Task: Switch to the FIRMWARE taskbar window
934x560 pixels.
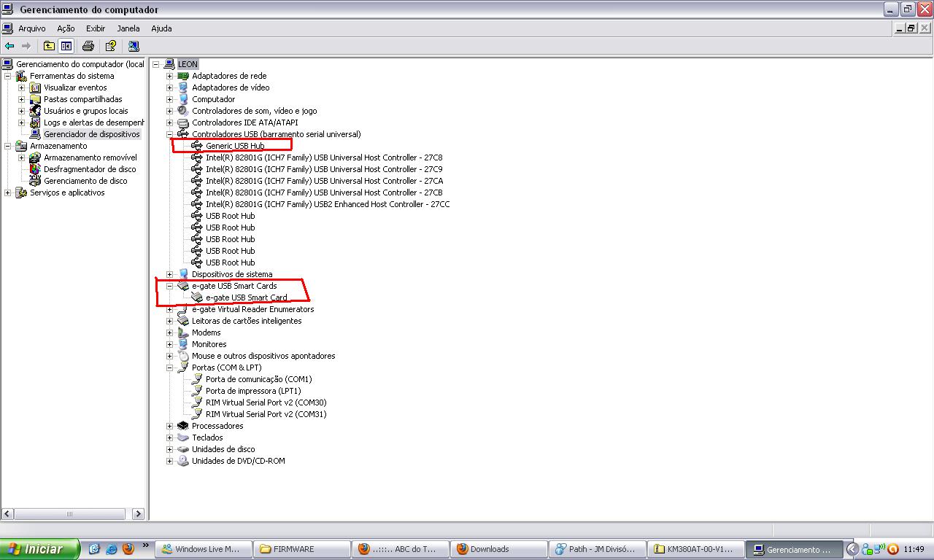Action: coord(301,549)
